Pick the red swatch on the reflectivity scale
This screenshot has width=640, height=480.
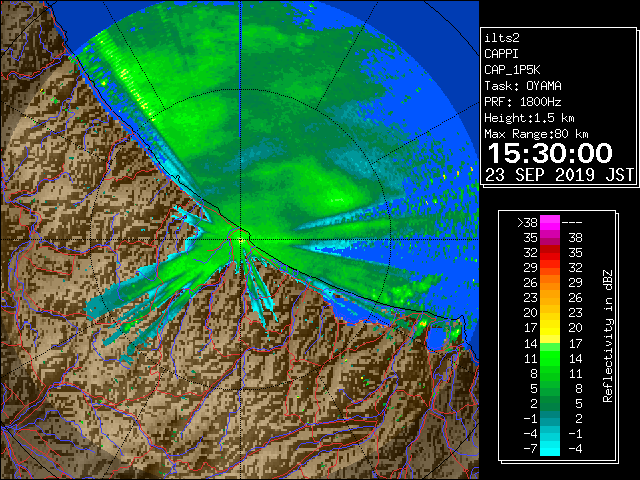pos(550,252)
